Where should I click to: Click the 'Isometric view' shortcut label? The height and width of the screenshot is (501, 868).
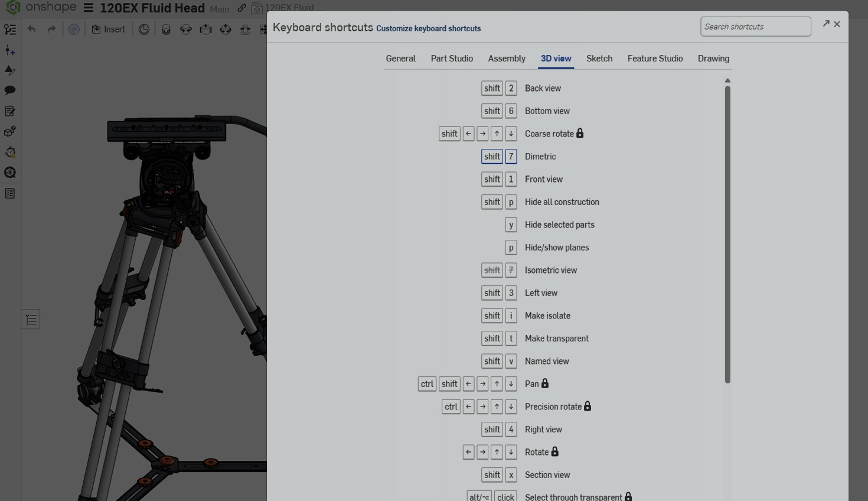pos(551,270)
